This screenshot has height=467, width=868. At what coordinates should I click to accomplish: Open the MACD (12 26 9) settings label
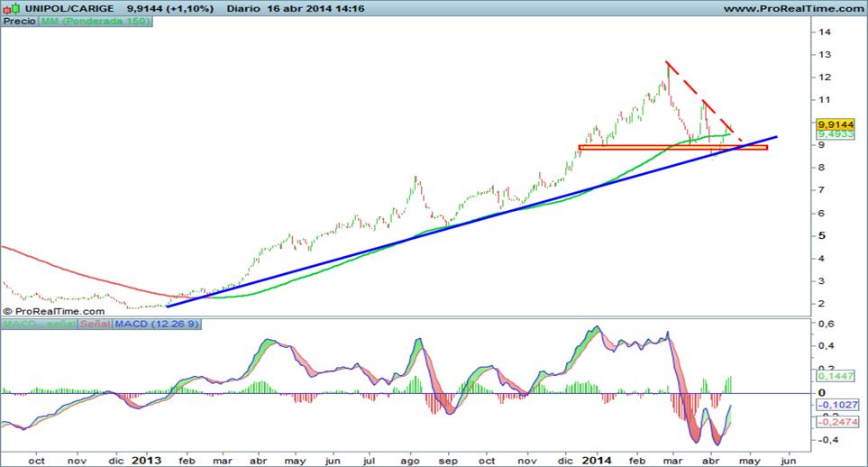pos(157,324)
